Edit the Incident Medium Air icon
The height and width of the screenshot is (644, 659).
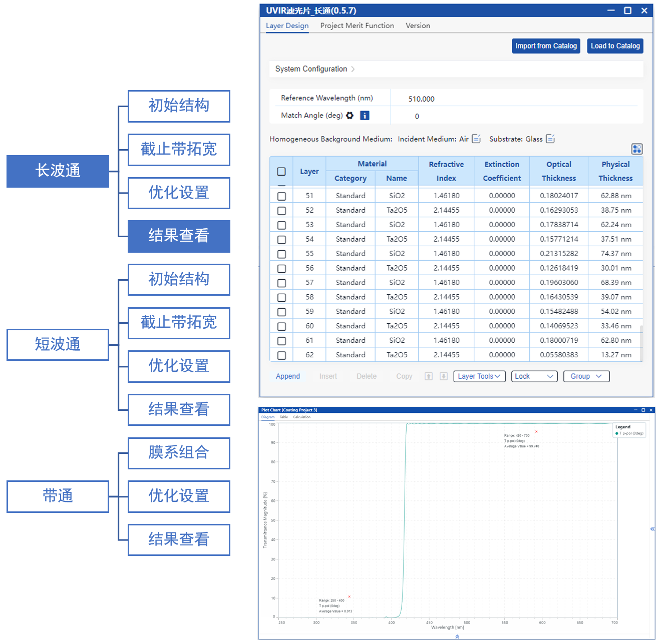click(476, 139)
